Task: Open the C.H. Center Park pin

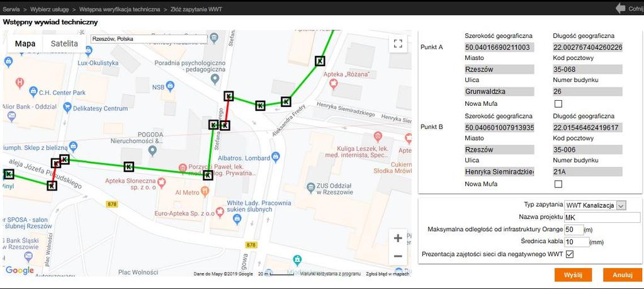Action: tap(33, 91)
